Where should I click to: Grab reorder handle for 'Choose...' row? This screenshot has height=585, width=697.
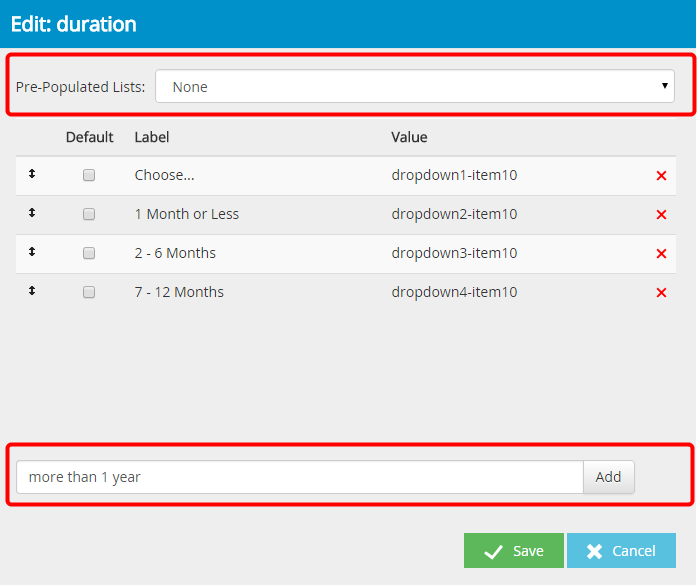[32, 174]
